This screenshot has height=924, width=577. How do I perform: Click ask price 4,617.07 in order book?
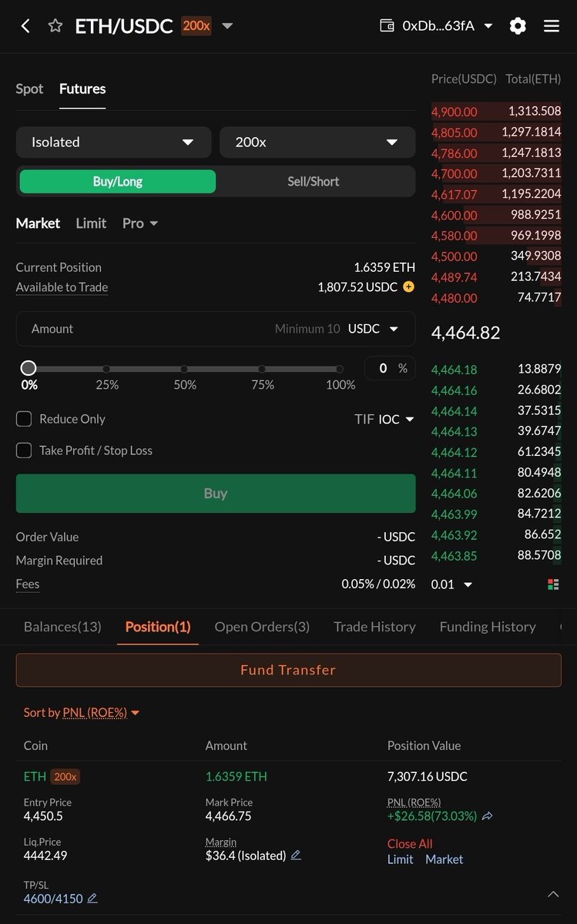(x=455, y=195)
